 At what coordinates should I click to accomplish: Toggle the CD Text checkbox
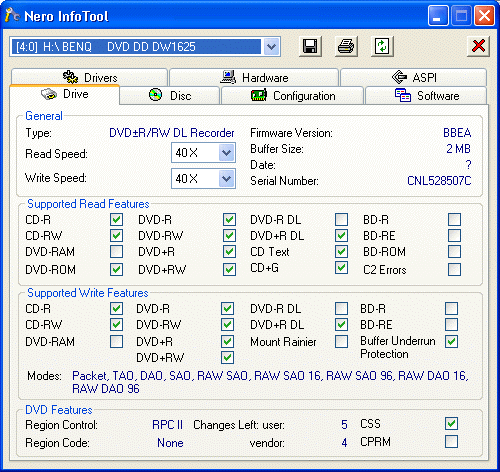point(341,252)
